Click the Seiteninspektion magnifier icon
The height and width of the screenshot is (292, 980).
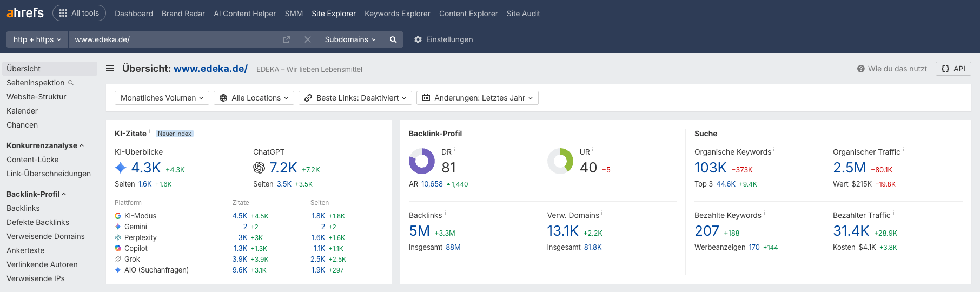[71, 83]
